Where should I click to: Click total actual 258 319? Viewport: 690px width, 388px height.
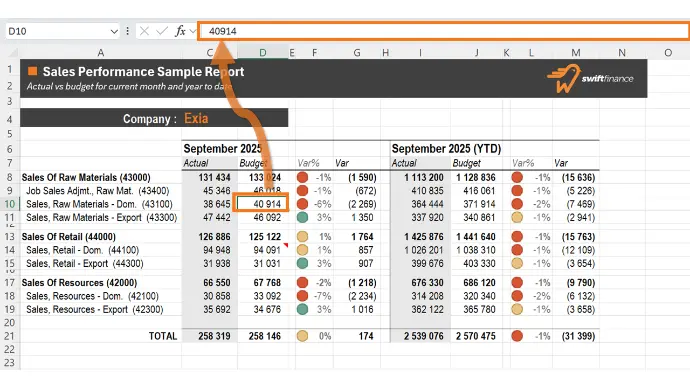coord(214,336)
